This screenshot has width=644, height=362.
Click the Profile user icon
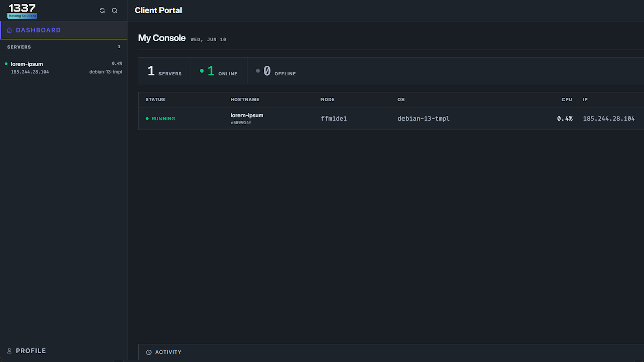(9, 351)
